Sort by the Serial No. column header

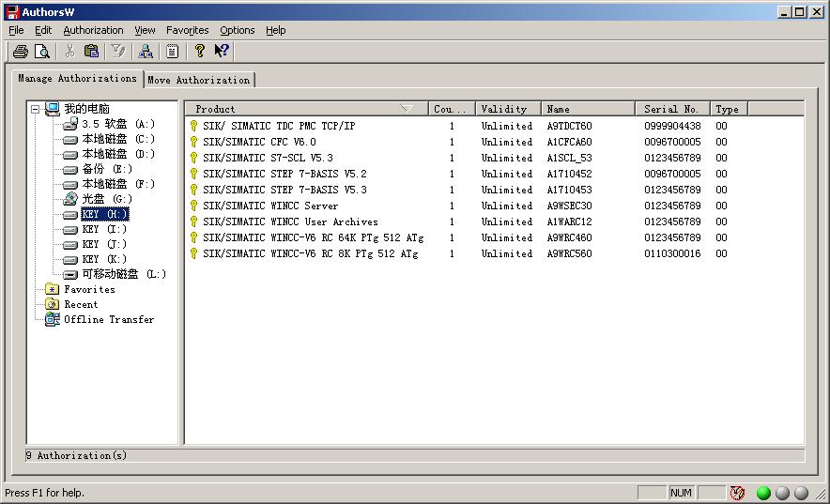[672, 109]
